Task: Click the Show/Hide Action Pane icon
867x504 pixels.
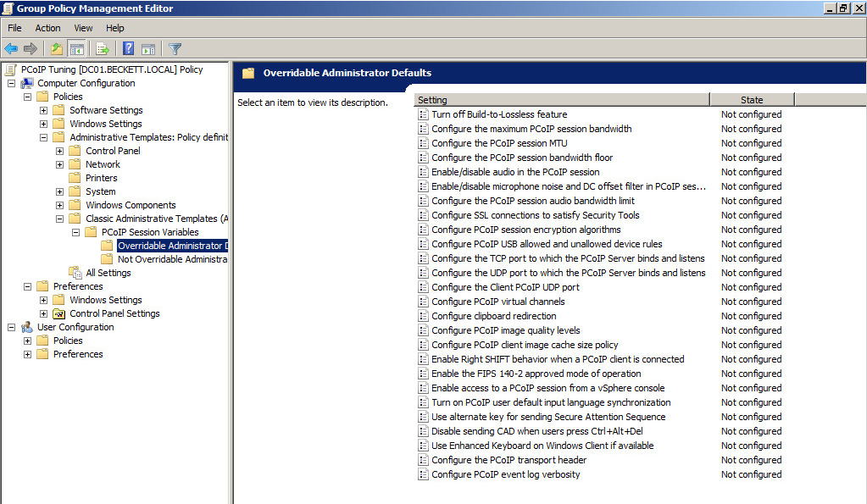Action: pos(148,49)
